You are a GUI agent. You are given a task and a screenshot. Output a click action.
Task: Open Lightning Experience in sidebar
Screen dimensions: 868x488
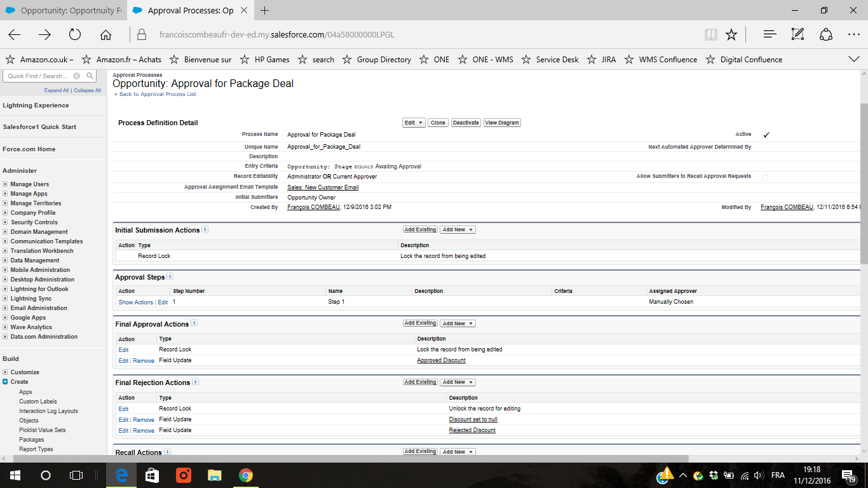[36, 105]
